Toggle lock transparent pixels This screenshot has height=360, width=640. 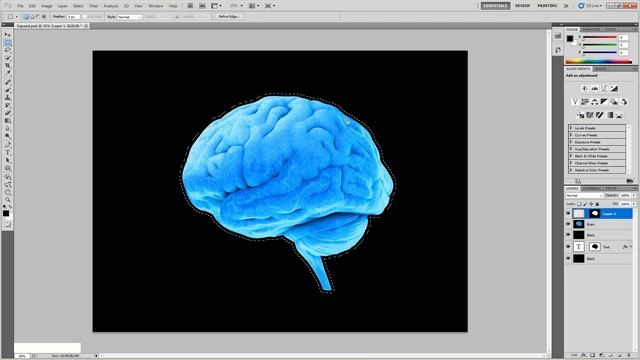[x=579, y=204]
